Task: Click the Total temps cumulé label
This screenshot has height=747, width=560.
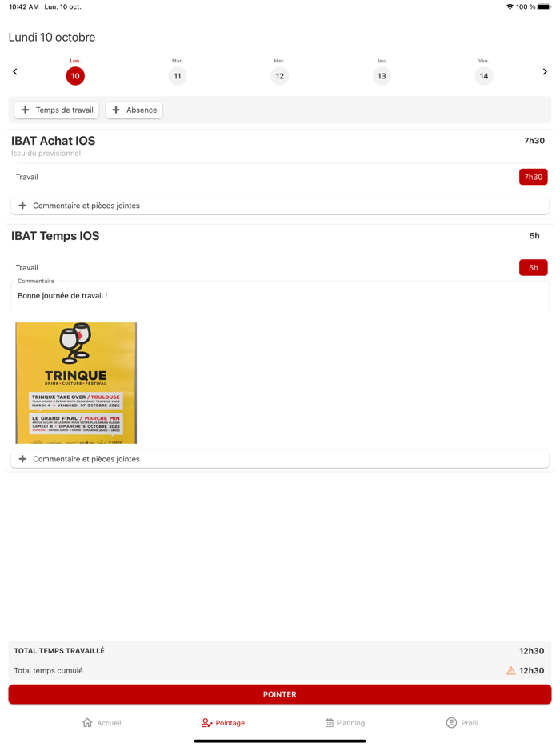Action: click(x=48, y=670)
